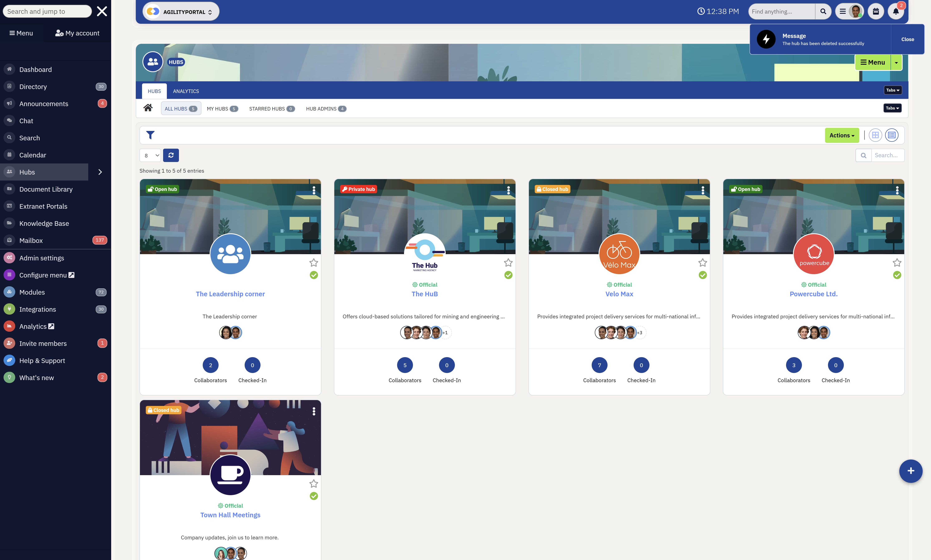Open the entries-per-page selector showing 8

point(150,155)
